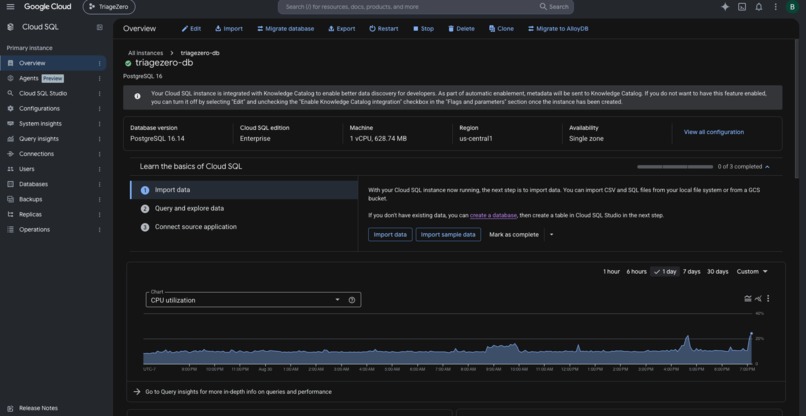Viewport: 806px width, 416px height.
Task: Activate Cloud Shell terminal icon
Action: pyautogui.click(x=742, y=7)
